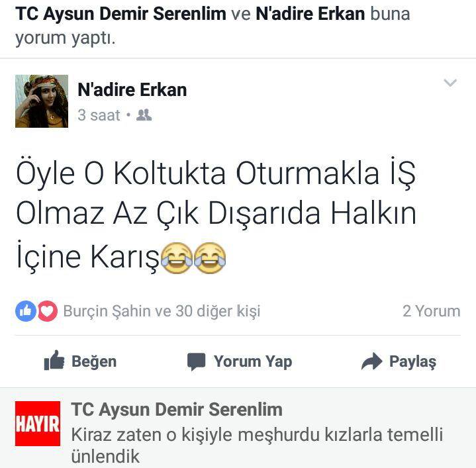Screen dimensions: 476x468
Task: Open N'adire Erkan's name in top notification line
Action: click(310, 14)
